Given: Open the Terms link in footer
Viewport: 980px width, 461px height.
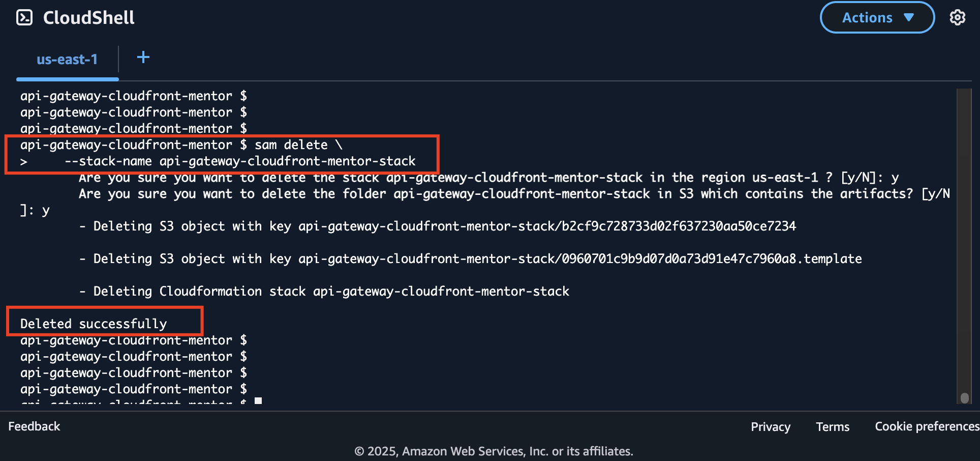Looking at the screenshot, I should pos(832,427).
